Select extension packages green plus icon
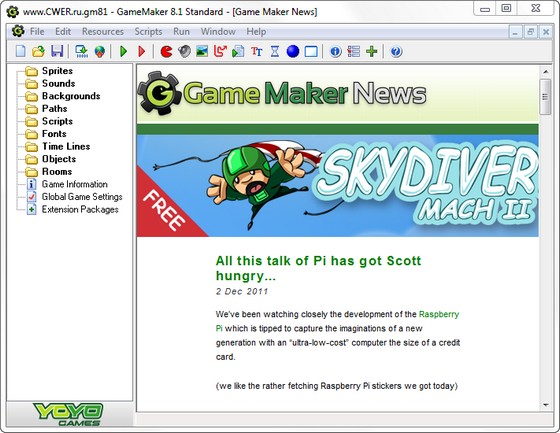 click(371, 51)
